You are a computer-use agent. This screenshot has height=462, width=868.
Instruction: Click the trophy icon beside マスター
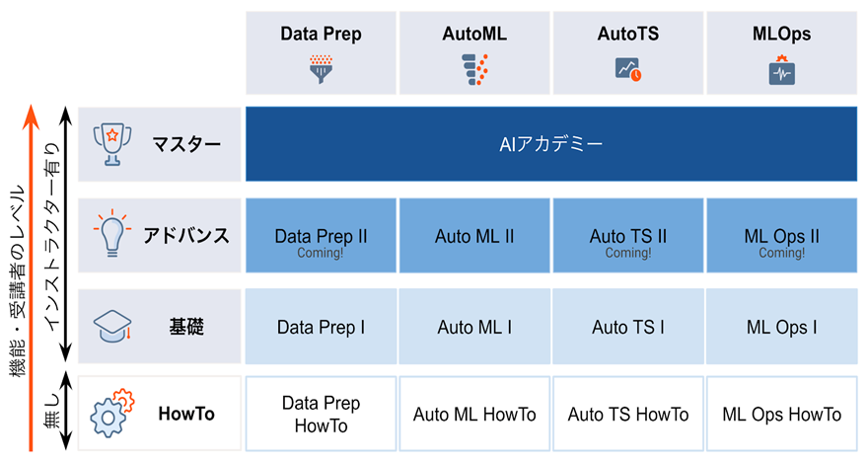(112, 144)
